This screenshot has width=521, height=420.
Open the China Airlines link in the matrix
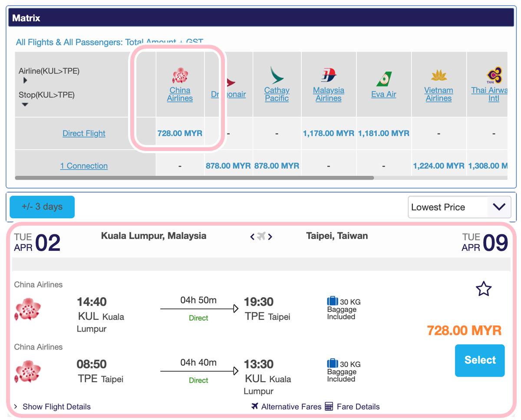(x=180, y=94)
